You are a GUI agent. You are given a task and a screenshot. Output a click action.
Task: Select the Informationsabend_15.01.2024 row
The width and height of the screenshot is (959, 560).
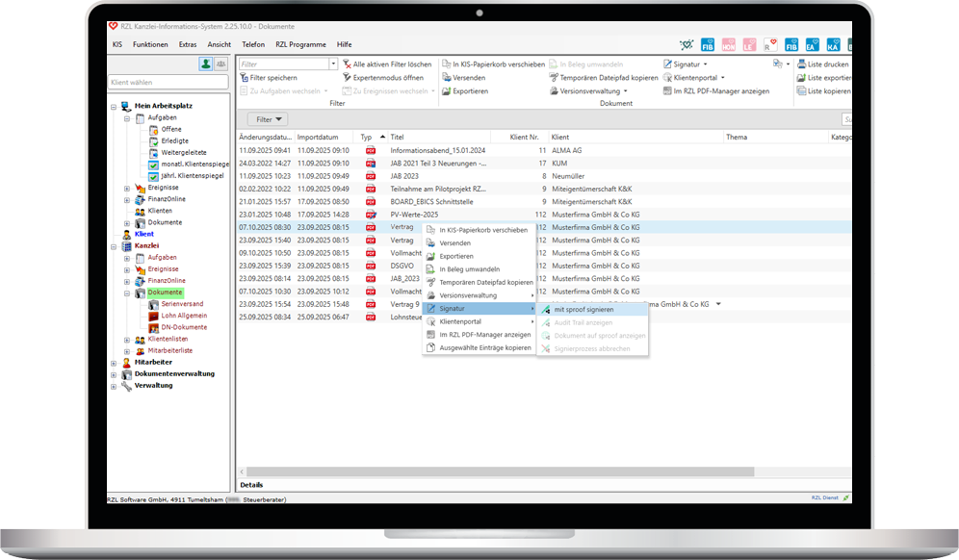pyautogui.click(x=544, y=150)
